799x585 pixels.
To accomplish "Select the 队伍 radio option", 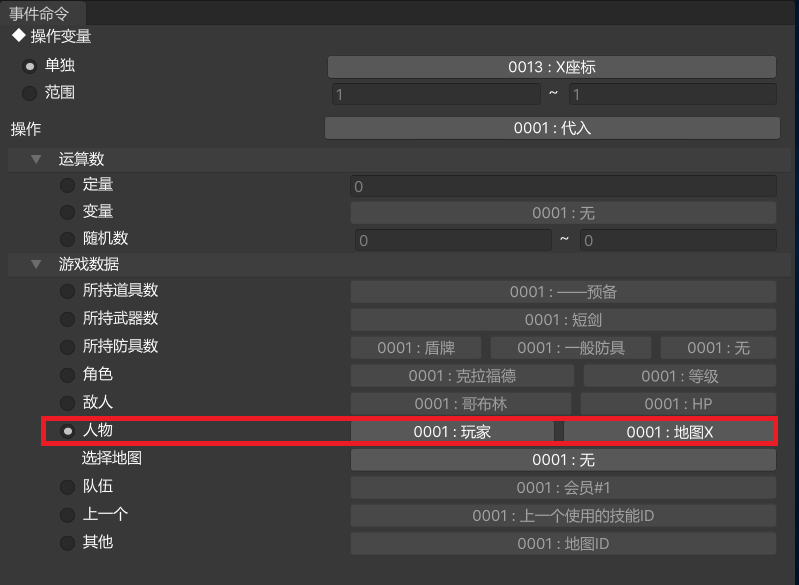I will pos(67,487).
